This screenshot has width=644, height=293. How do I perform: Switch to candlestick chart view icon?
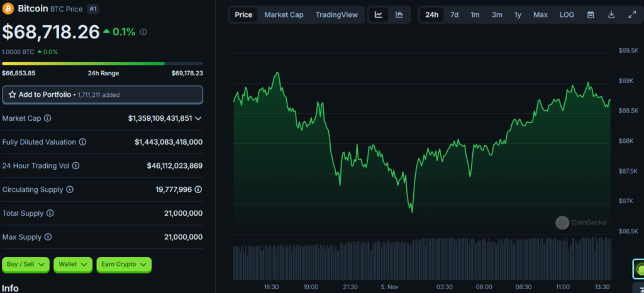coord(399,14)
